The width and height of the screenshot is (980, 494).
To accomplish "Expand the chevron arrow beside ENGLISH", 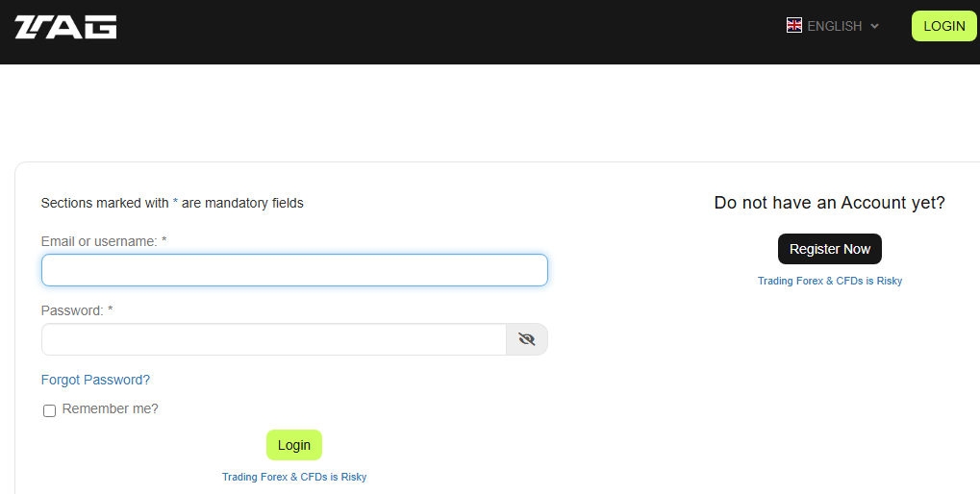I will click(x=874, y=26).
